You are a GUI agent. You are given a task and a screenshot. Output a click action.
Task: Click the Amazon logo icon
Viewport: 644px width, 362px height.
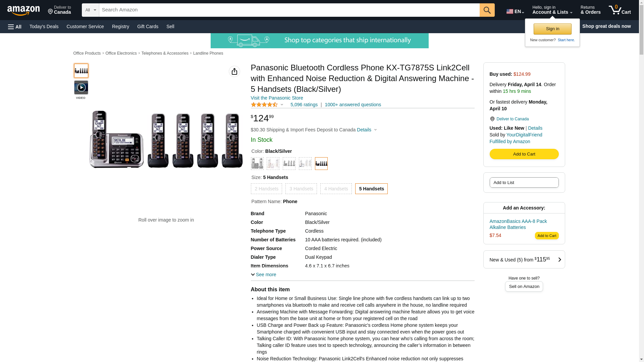click(23, 10)
